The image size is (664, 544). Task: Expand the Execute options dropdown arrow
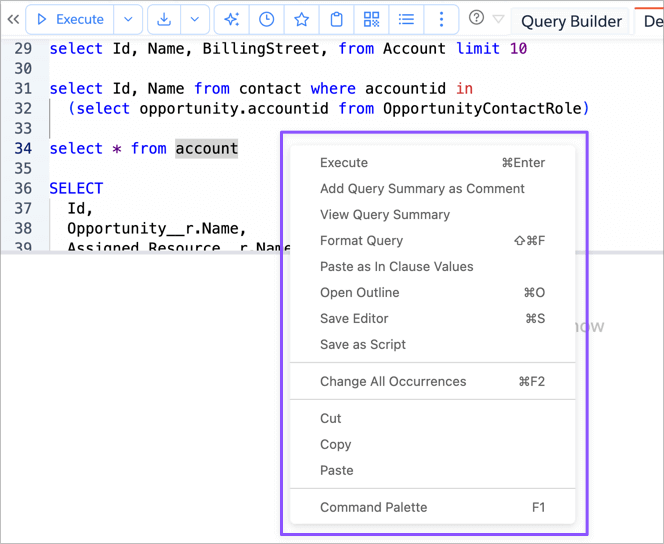128,20
